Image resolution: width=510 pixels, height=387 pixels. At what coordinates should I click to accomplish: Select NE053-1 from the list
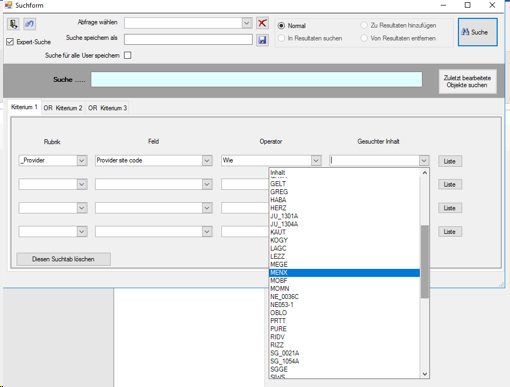[344, 305]
